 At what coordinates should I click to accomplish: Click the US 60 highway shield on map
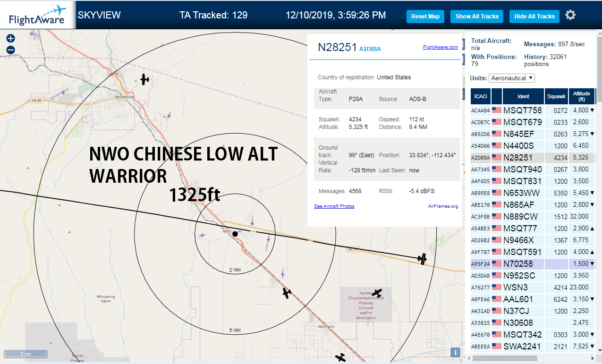tap(37, 101)
